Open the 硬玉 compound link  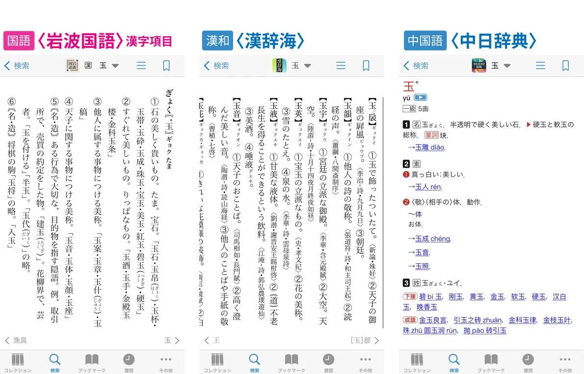click(539, 297)
